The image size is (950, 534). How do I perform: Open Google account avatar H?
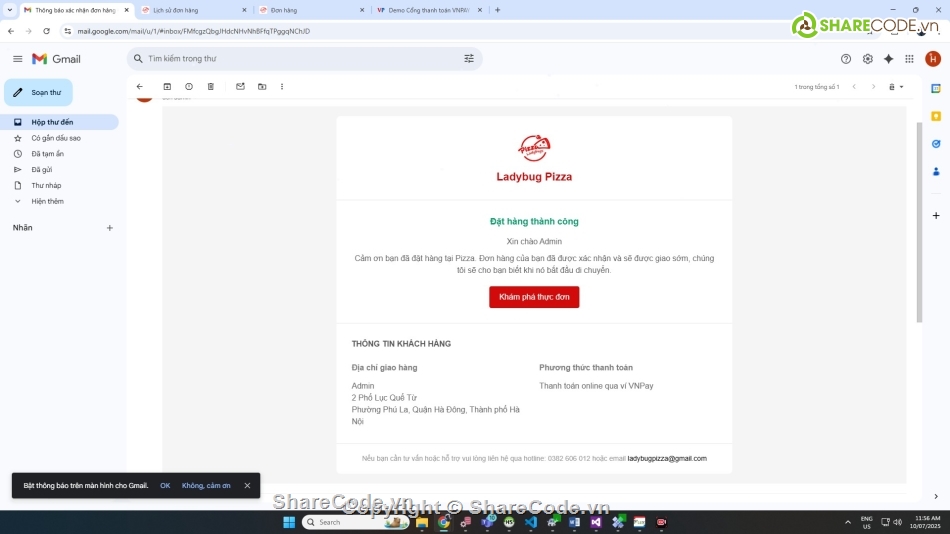click(x=933, y=59)
